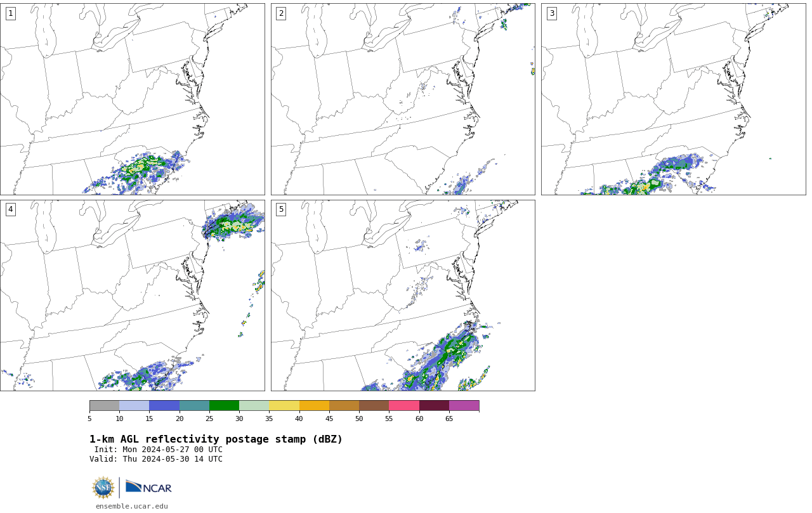Viewport: 812px width, 513px height.
Task: Select the pink 55-60 dBZ swatch
Action: 404,406
